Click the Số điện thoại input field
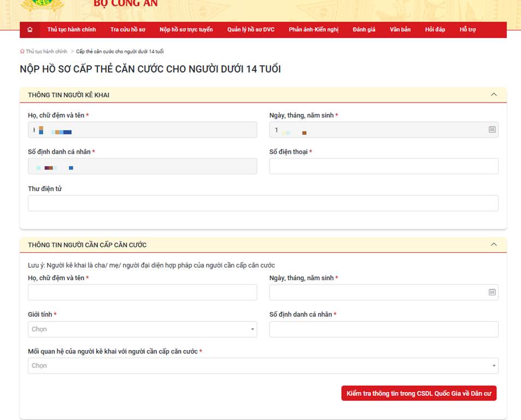The height and width of the screenshot is (420, 521). [384, 166]
